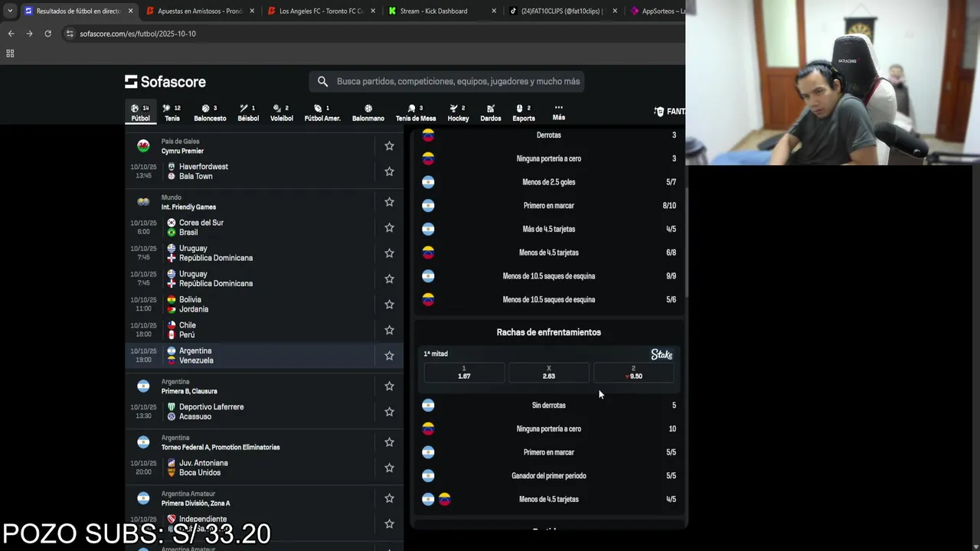Favorite the Int. Friendly Games league
This screenshot has height=551, width=980.
click(x=389, y=202)
